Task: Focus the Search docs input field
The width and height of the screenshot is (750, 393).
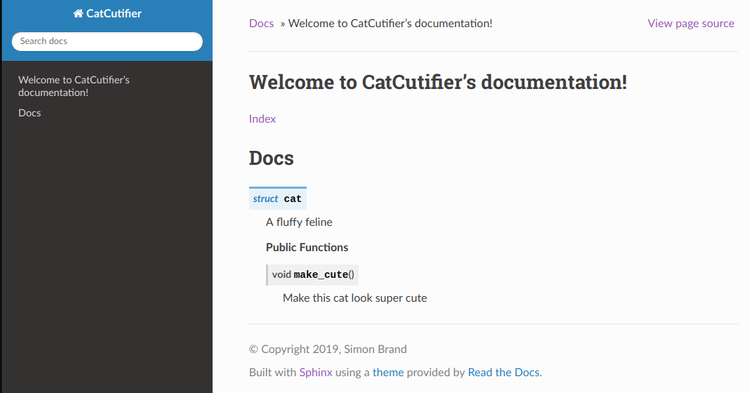Action: pos(107,41)
